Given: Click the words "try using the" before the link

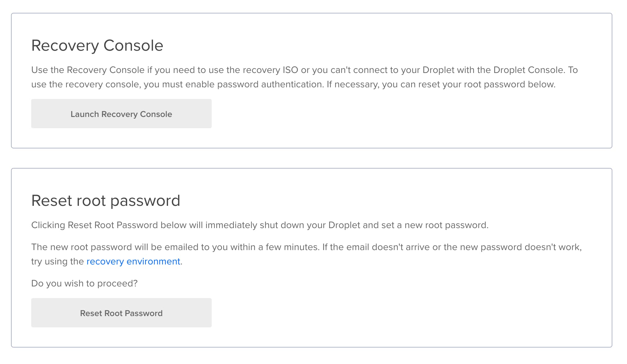Looking at the screenshot, I should pyautogui.click(x=57, y=262).
